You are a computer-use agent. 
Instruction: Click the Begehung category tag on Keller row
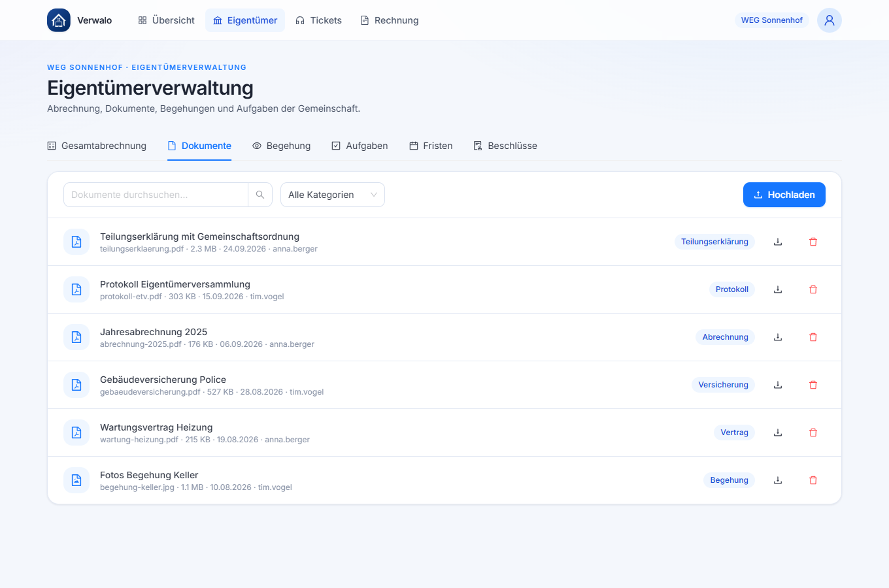coord(729,480)
